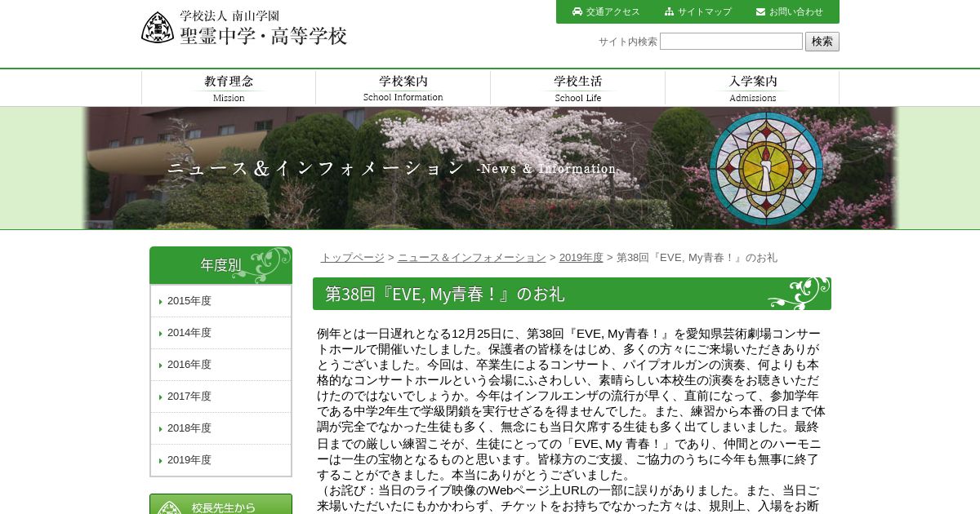Open 学校案内 School Information menu
Screen dimensions: 980x514
403,88
